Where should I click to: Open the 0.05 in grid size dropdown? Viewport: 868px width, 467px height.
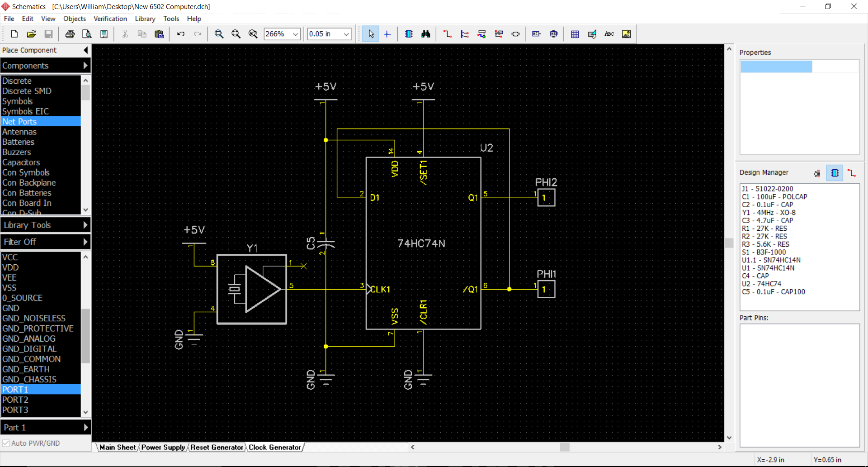point(346,34)
